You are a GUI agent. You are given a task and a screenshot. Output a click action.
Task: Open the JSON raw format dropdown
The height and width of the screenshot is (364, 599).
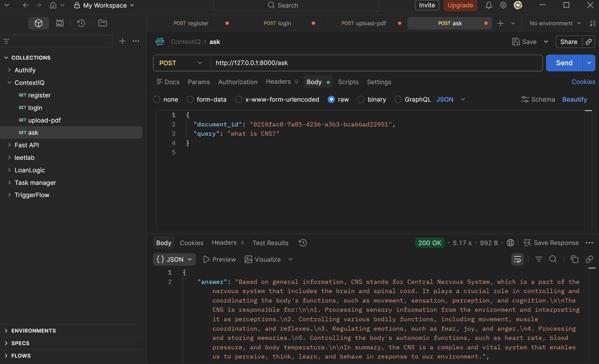tap(451, 99)
